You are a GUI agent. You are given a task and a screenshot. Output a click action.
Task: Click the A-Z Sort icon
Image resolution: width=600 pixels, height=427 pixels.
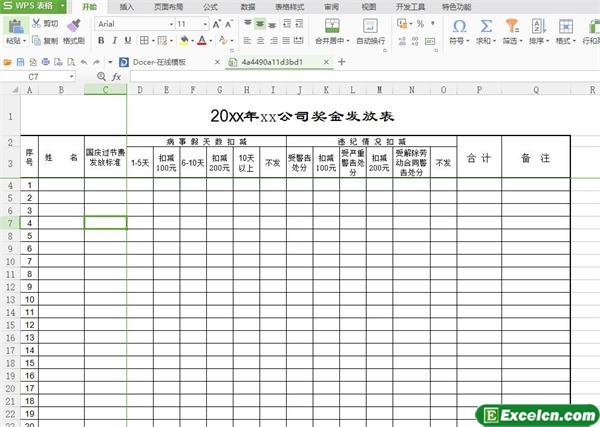539,26
